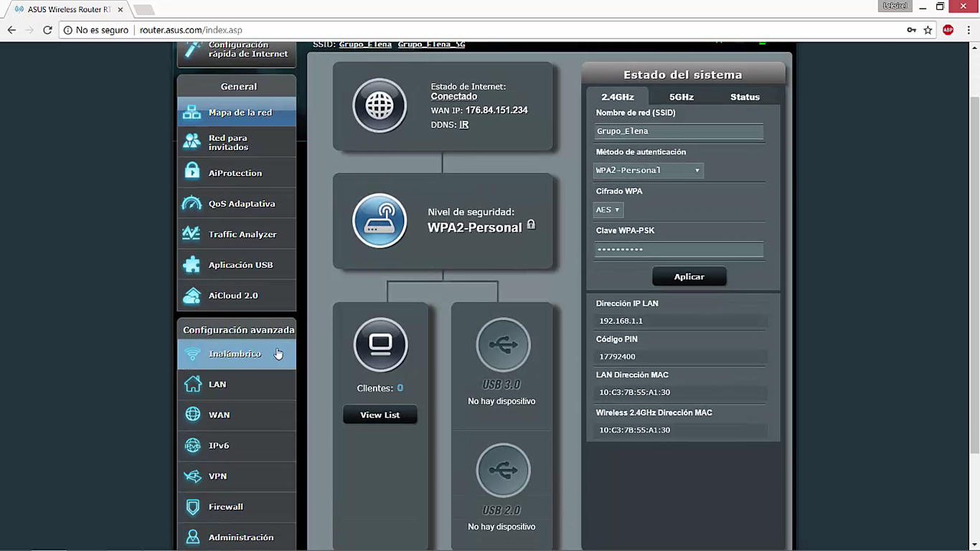Image resolution: width=980 pixels, height=551 pixels.
Task: Go back with the browser arrow
Action: (x=11, y=30)
